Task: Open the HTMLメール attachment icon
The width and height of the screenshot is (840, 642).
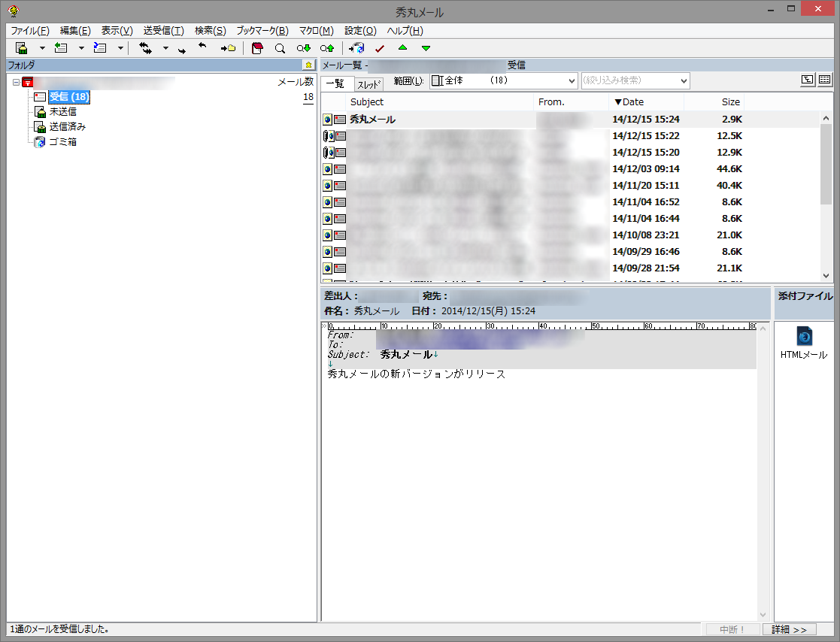Action: (804, 343)
